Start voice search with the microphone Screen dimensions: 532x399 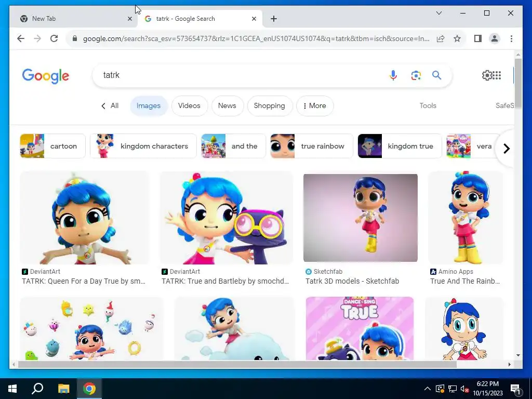[393, 75]
